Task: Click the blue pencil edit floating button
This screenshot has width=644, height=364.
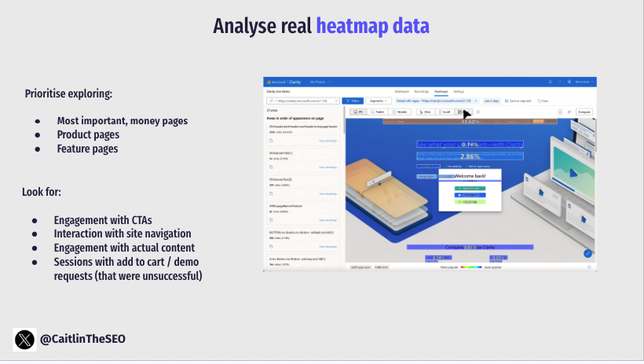Action: tap(587, 253)
